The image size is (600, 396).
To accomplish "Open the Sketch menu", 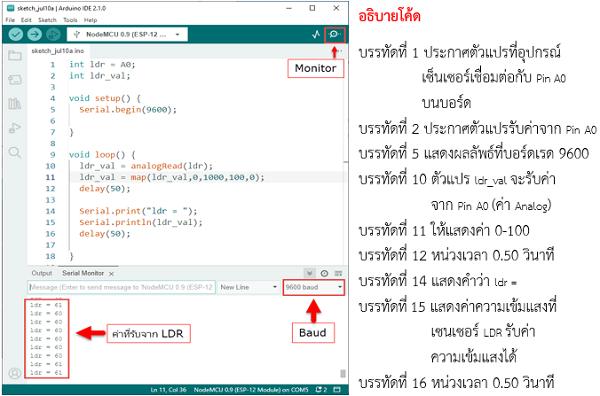I will pos(47,20).
